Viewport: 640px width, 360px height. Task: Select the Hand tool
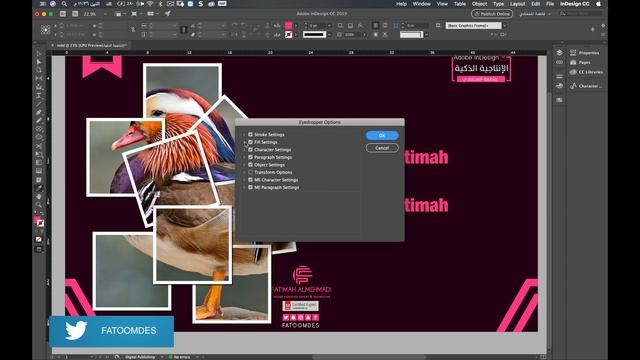click(39, 197)
